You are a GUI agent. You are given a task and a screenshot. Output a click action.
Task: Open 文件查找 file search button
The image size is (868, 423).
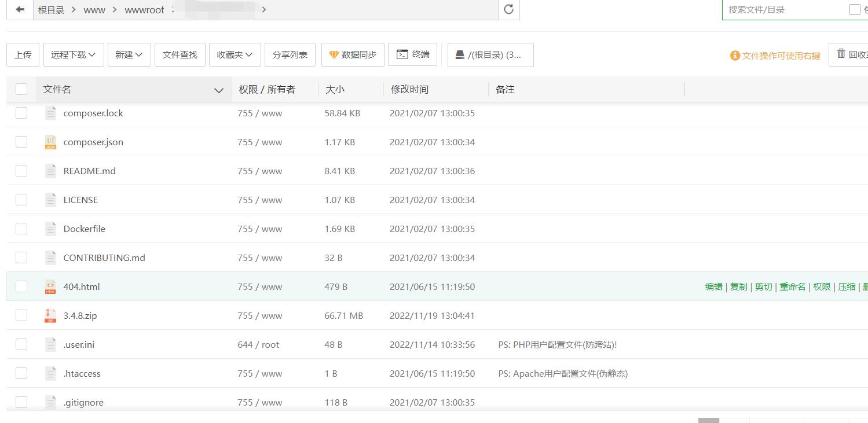pos(180,54)
